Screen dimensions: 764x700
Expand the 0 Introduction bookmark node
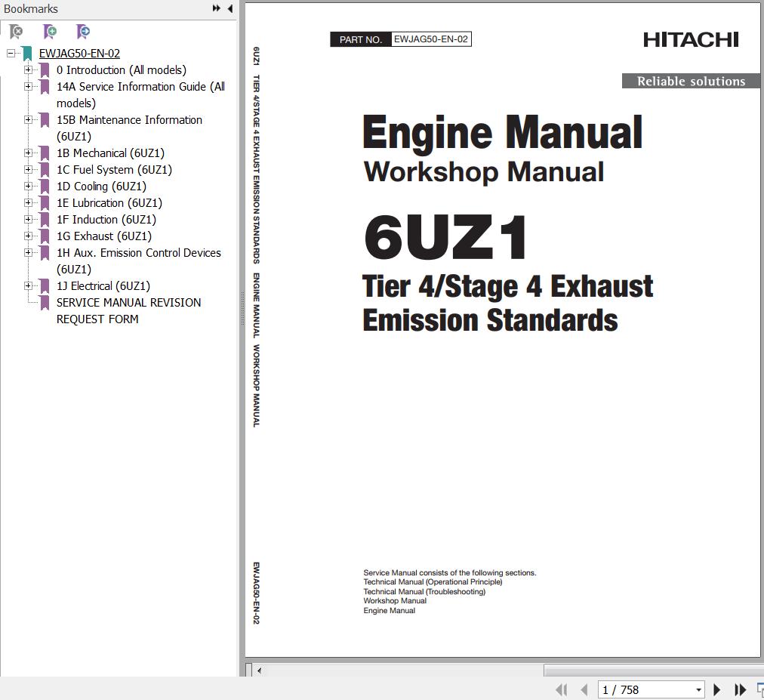coord(28,69)
